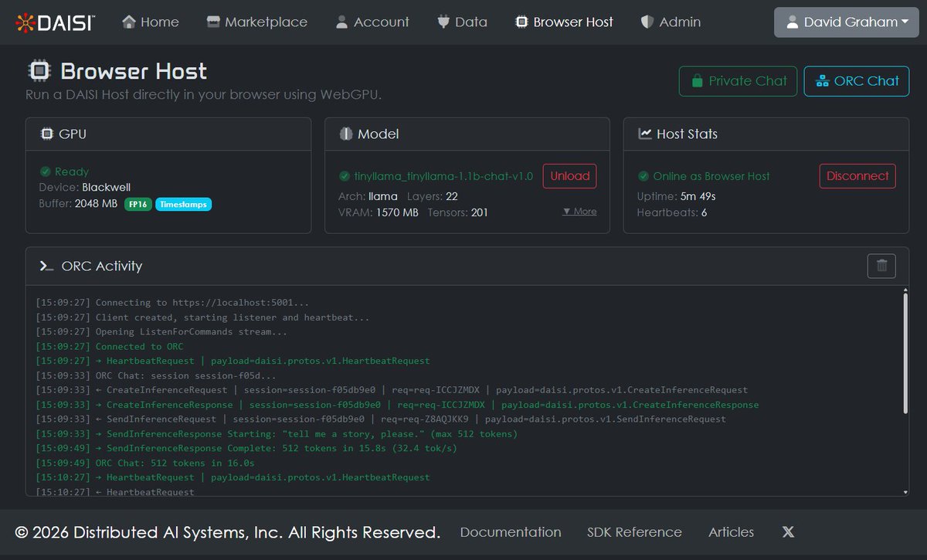927x560 pixels.
Task: Click the Tensors 201 value
Action: pyautogui.click(x=479, y=212)
